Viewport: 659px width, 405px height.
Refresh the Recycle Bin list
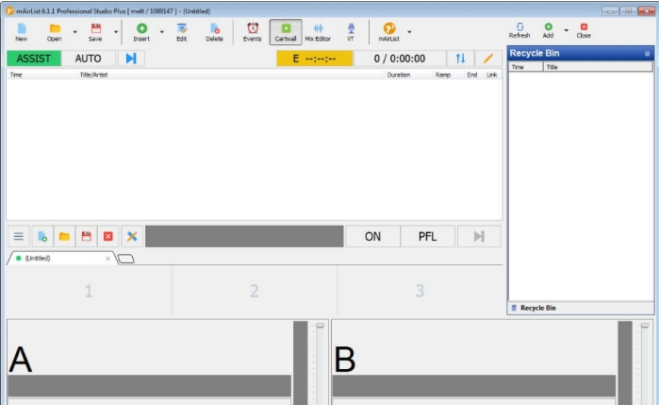pyautogui.click(x=519, y=31)
